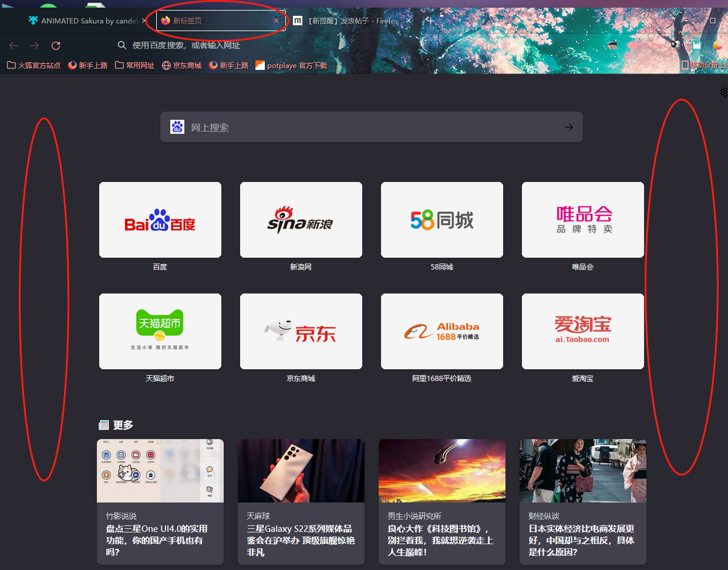Open the gray spheres extension icon
Image resolution: width=728 pixels, height=570 pixels.
[x=676, y=45]
